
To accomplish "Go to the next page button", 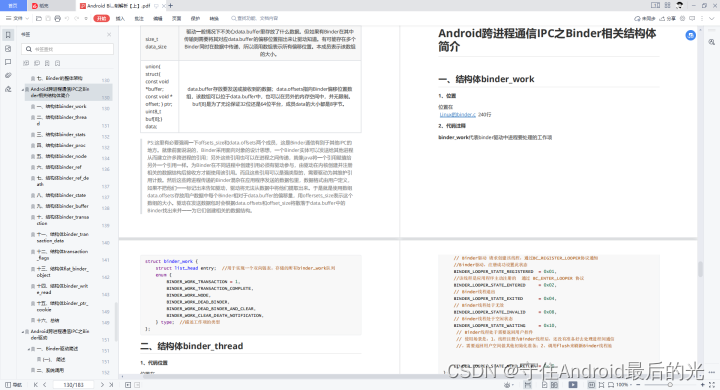I will click(x=102, y=385).
